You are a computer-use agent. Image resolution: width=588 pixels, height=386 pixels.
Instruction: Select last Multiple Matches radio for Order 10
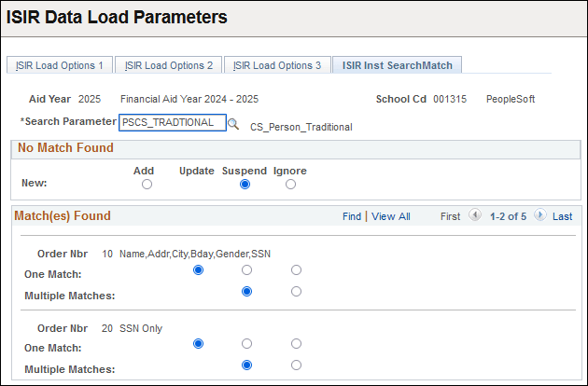pos(296,291)
